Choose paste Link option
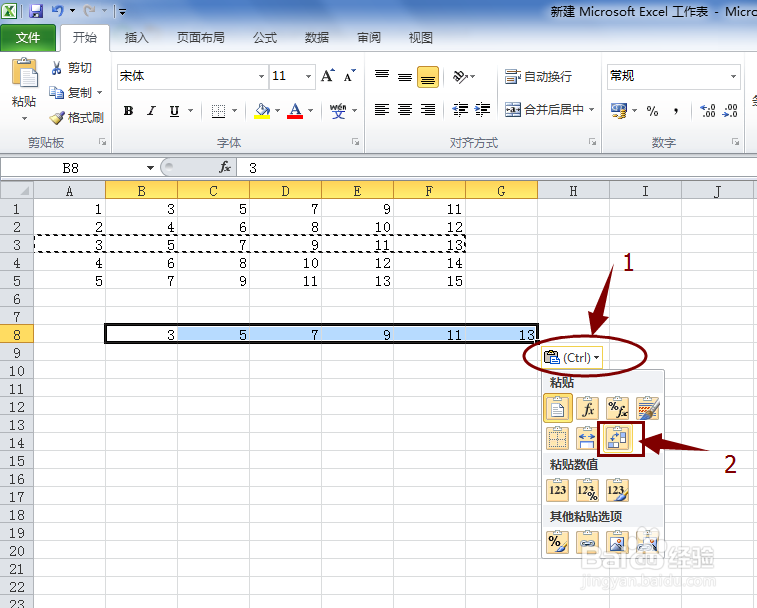Viewport: 757px width, 608px height. coord(588,542)
